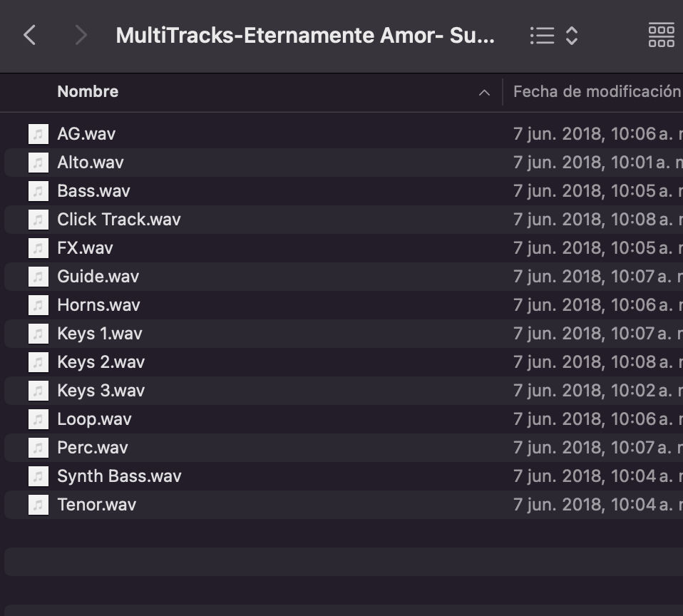
Task: Click the modification date of Click Track.wav
Action: coord(597,220)
